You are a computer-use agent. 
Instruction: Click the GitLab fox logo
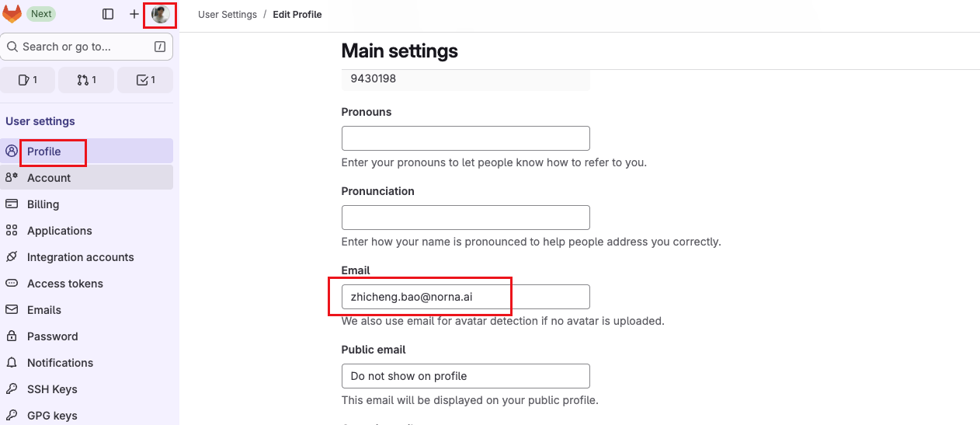[12, 14]
